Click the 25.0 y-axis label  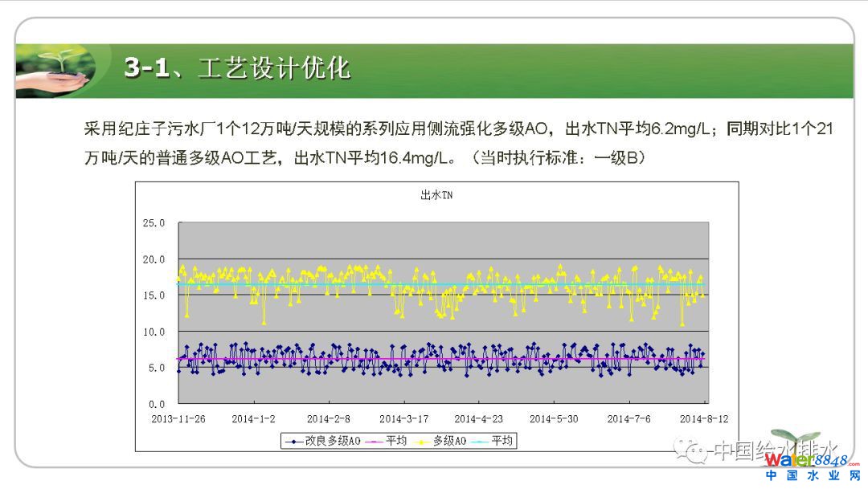click(153, 223)
